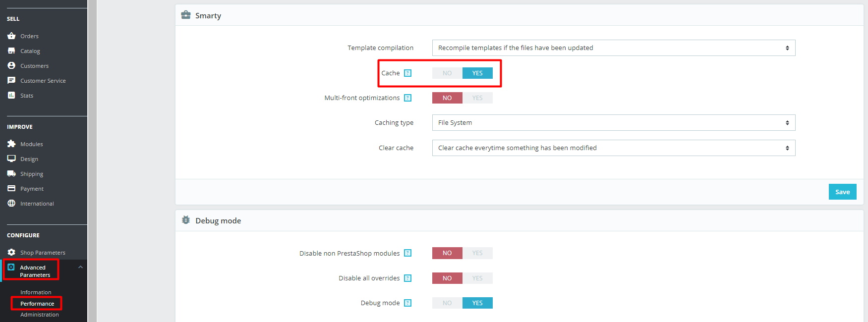Viewport: 868px width, 322px height.
Task: Click the Catalog store icon
Action: click(x=11, y=51)
